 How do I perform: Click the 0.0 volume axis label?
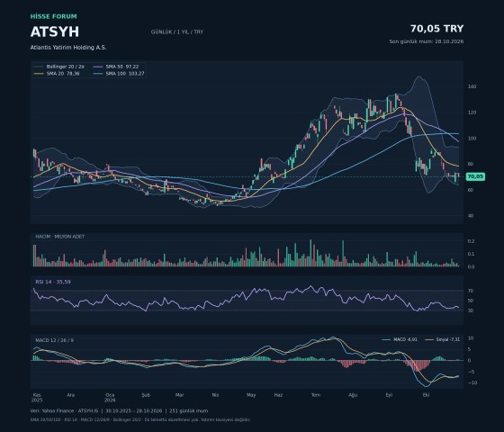pyautogui.click(x=471, y=266)
